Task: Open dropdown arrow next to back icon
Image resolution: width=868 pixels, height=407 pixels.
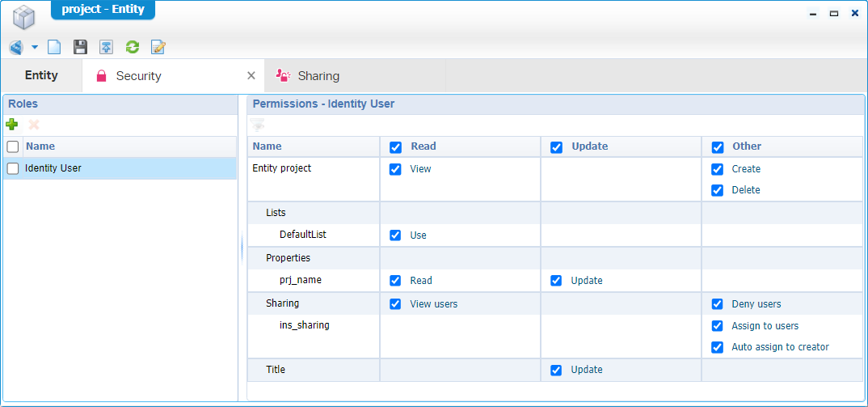Action: pos(35,48)
